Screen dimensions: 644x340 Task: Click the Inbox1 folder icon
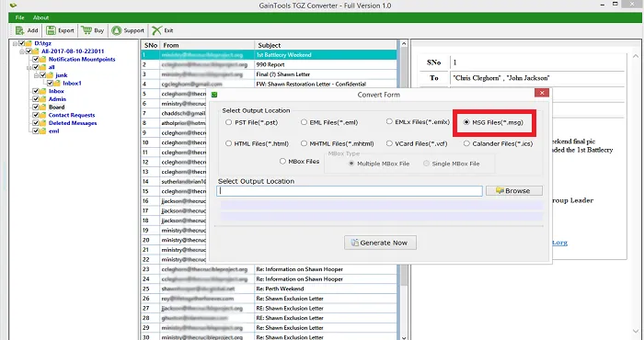tap(57, 84)
